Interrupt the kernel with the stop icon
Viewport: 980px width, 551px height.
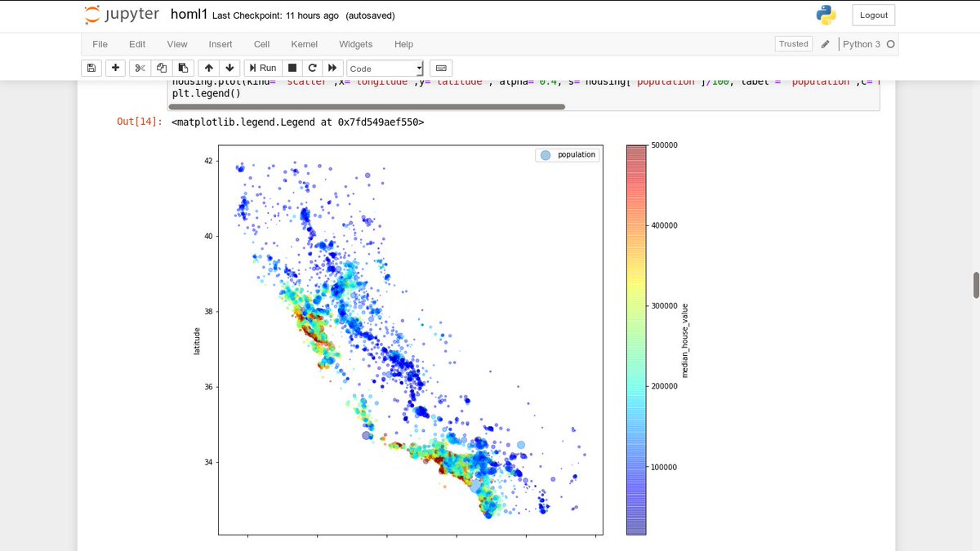(x=292, y=68)
